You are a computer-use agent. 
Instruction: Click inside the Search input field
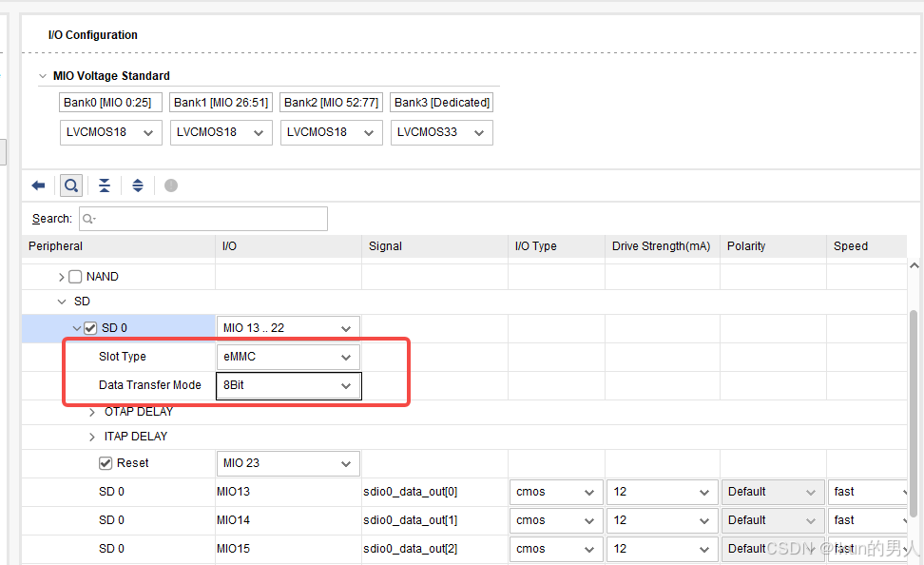[209, 219]
